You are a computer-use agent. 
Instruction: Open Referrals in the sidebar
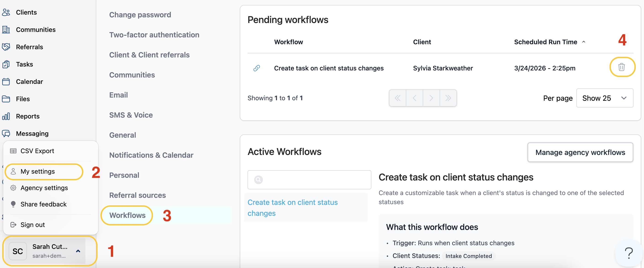pos(29,47)
